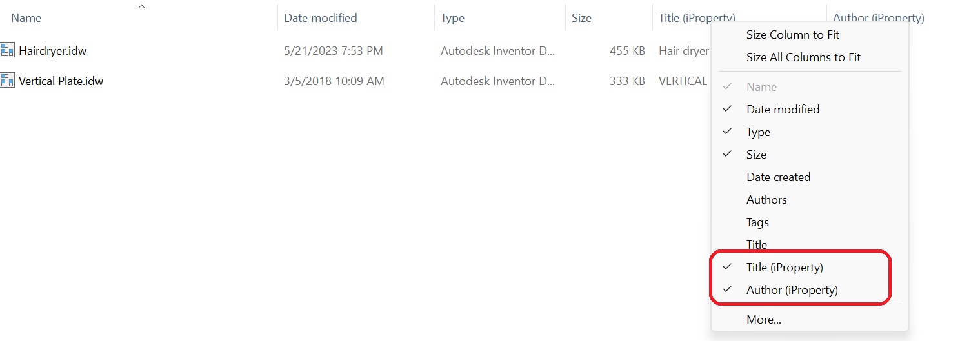Show the Tags column

(757, 222)
